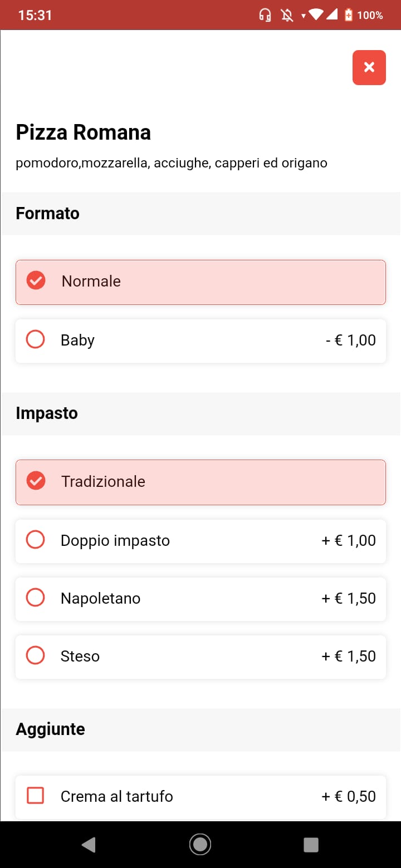Tap the Impasto section header
This screenshot has height=868, width=401.
[47, 413]
